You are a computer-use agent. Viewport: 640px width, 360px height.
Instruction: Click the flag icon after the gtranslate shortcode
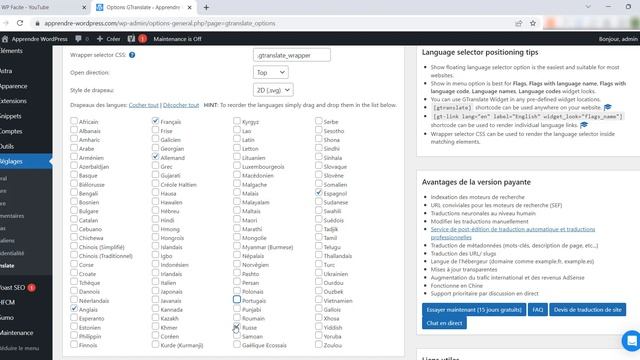(607, 107)
